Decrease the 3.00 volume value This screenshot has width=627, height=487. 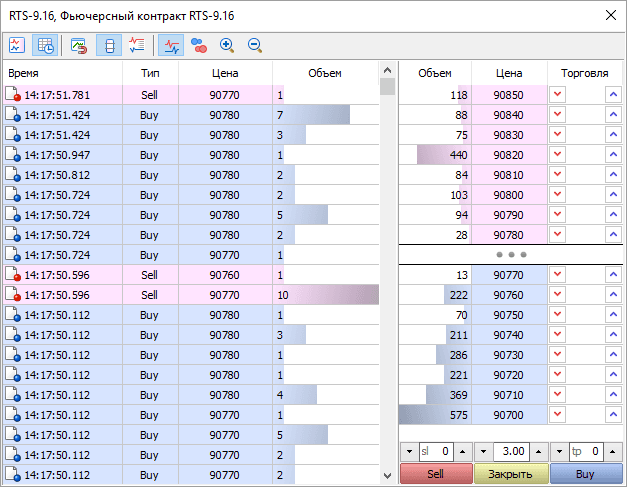[483, 452]
